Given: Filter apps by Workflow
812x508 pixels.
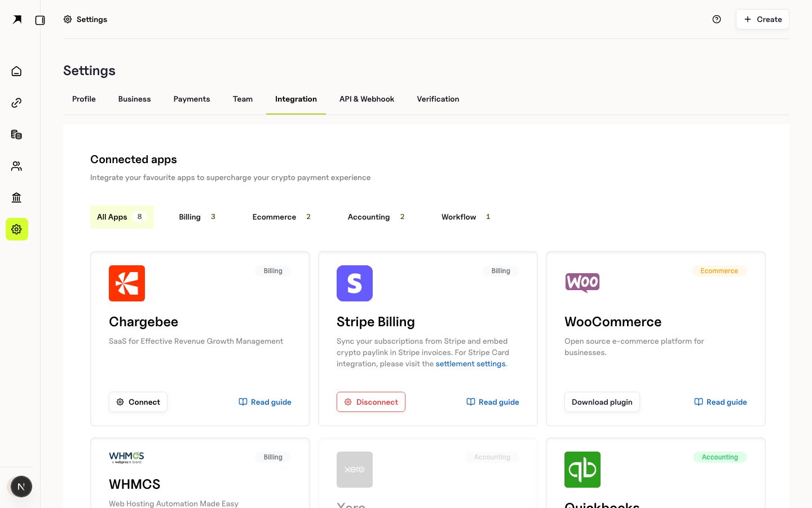Looking at the screenshot, I should (x=467, y=217).
